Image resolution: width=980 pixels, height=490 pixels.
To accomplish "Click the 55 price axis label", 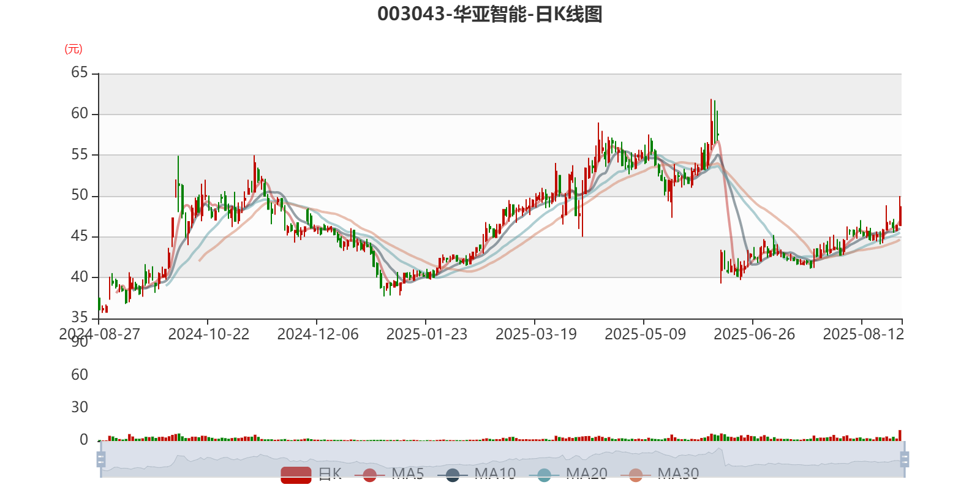I will 80,154.
